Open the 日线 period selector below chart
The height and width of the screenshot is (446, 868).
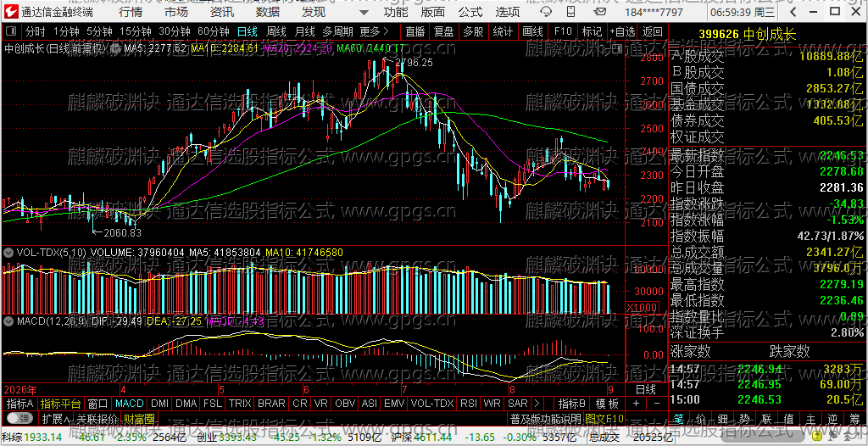(645, 388)
